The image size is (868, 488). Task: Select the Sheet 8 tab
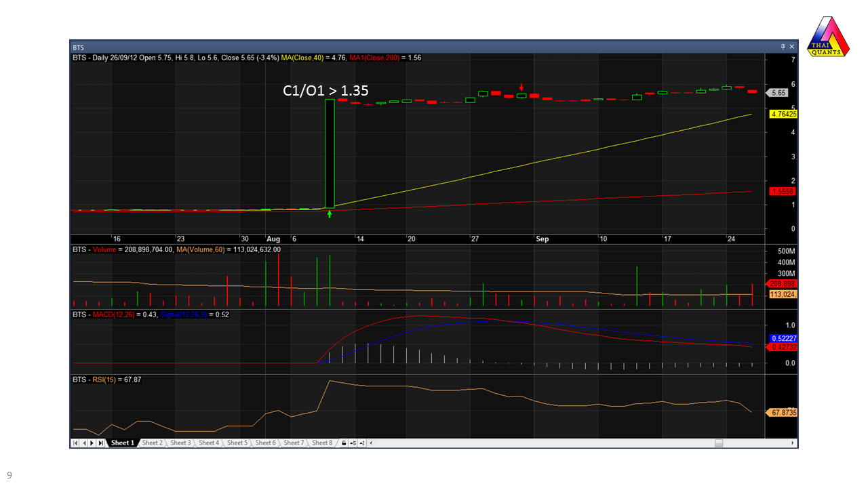322,443
